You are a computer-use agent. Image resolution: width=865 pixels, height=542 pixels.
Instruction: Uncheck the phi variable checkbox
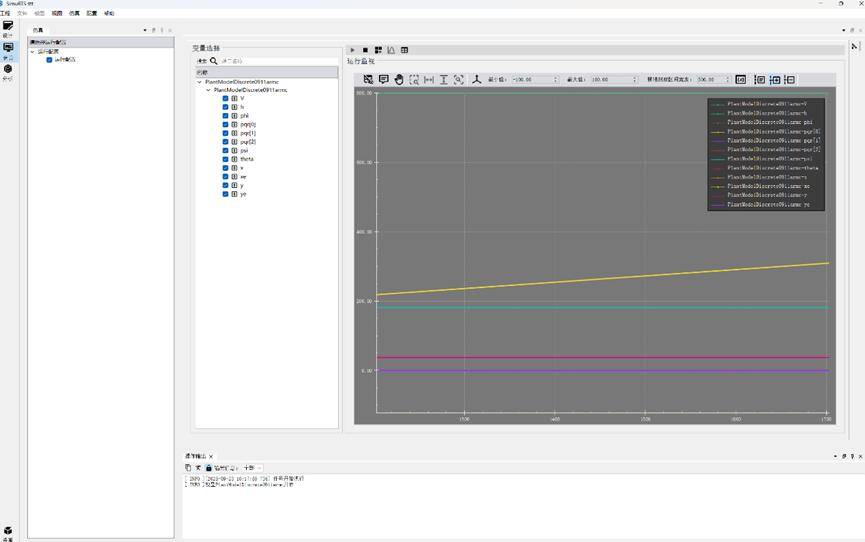[226, 115]
